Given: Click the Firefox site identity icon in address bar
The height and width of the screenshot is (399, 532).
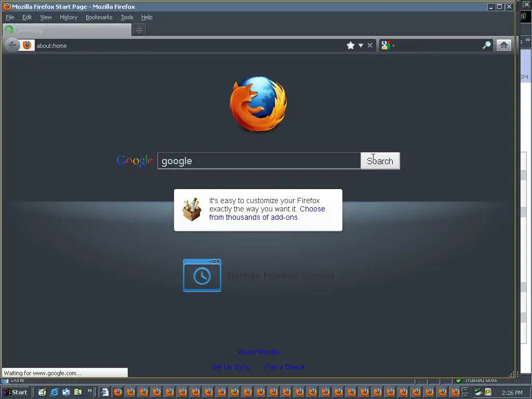Looking at the screenshot, I should 27,45.
